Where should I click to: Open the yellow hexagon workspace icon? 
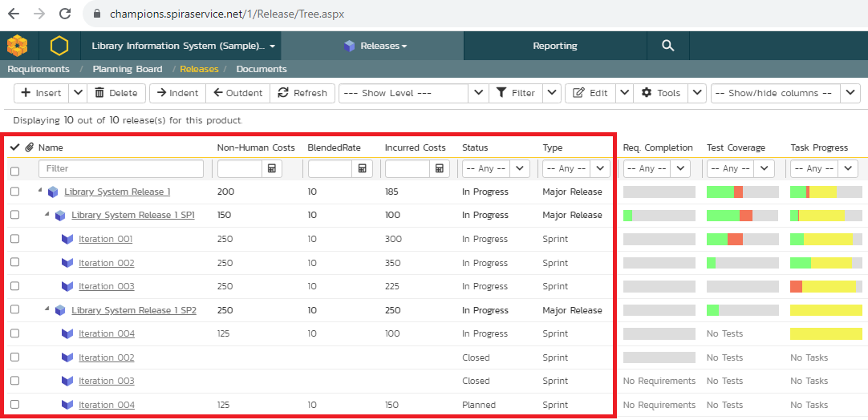59,46
